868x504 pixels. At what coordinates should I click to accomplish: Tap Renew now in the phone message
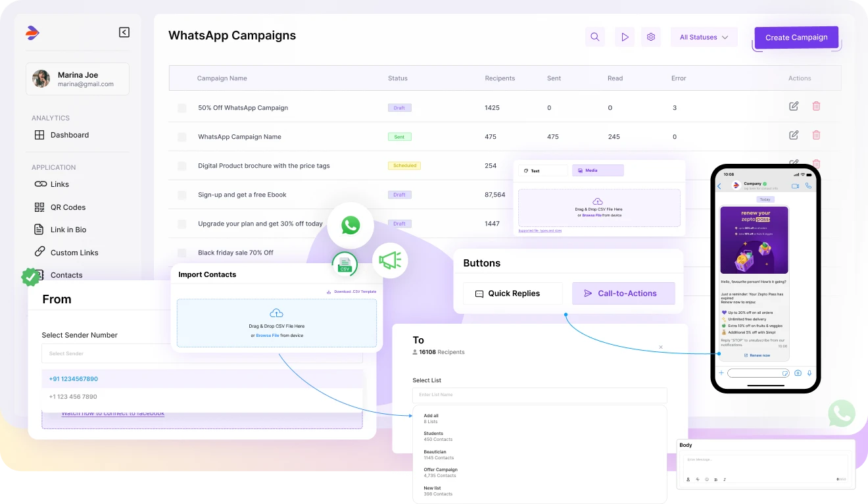click(x=757, y=355)
